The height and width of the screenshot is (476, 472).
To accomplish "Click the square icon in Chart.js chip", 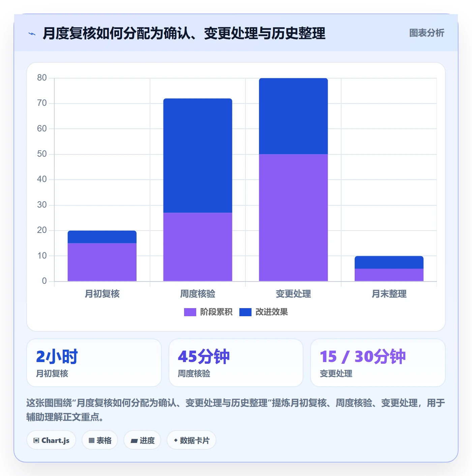I will pyautogui.click(x=36, y=441).
